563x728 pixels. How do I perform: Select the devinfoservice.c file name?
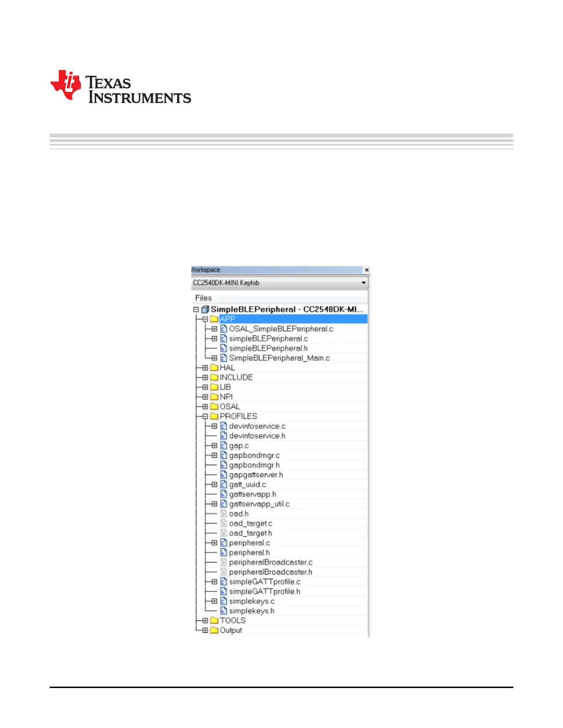[257, 426]
